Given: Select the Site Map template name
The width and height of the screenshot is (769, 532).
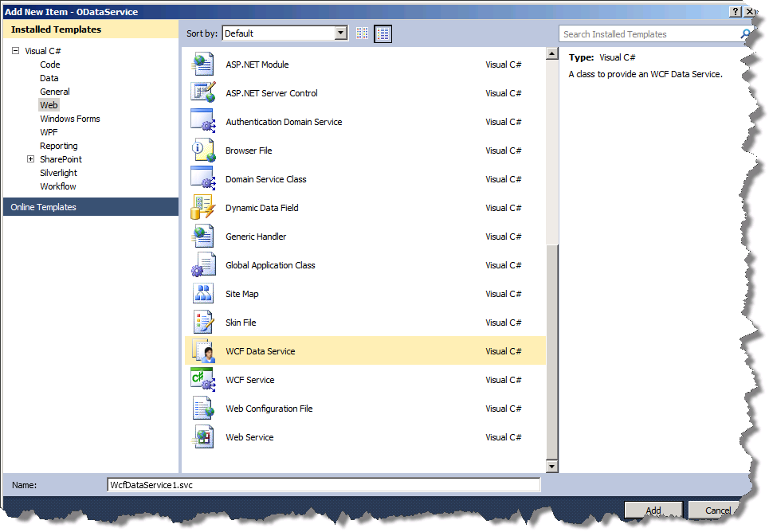Looking at the screenshot, I should pyautogui.click(x=241, y=294).
